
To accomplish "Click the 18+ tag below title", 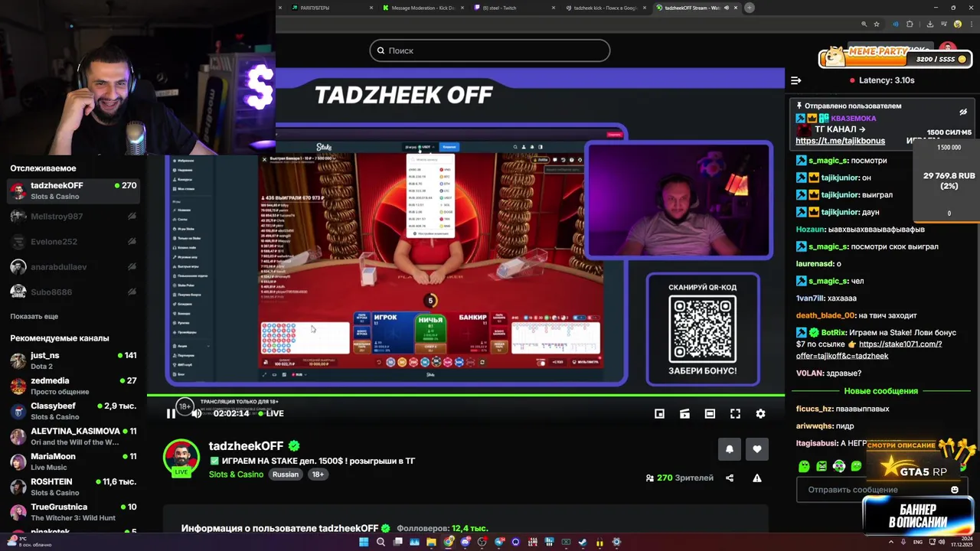I will coord(318,474).
